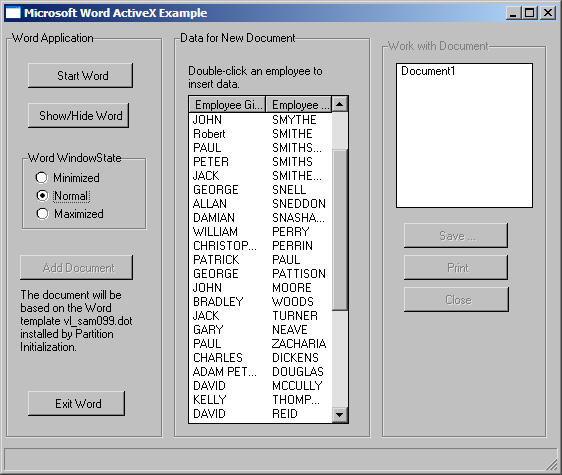Screen dimensions: 562x475
Task: Select Document1 in the document list
Action: tap(428, 71)
